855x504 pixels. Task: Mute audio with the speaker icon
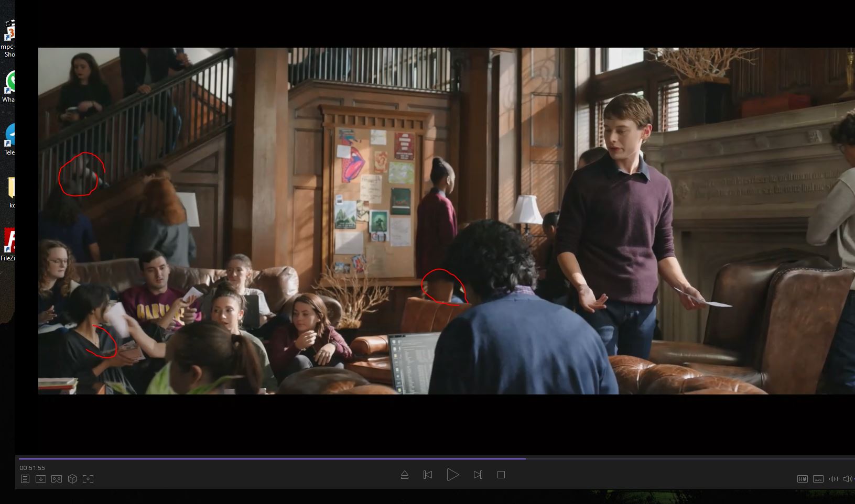click(847, 479)
